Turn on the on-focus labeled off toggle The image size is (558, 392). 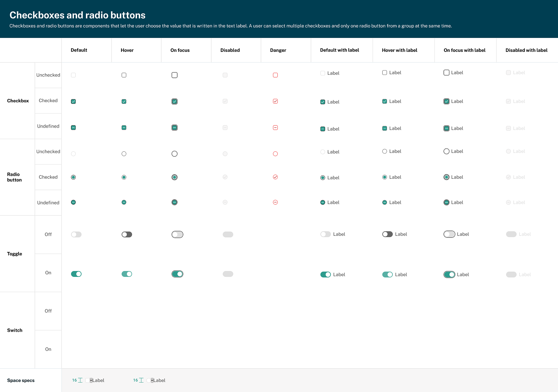[x=449, y=234]
